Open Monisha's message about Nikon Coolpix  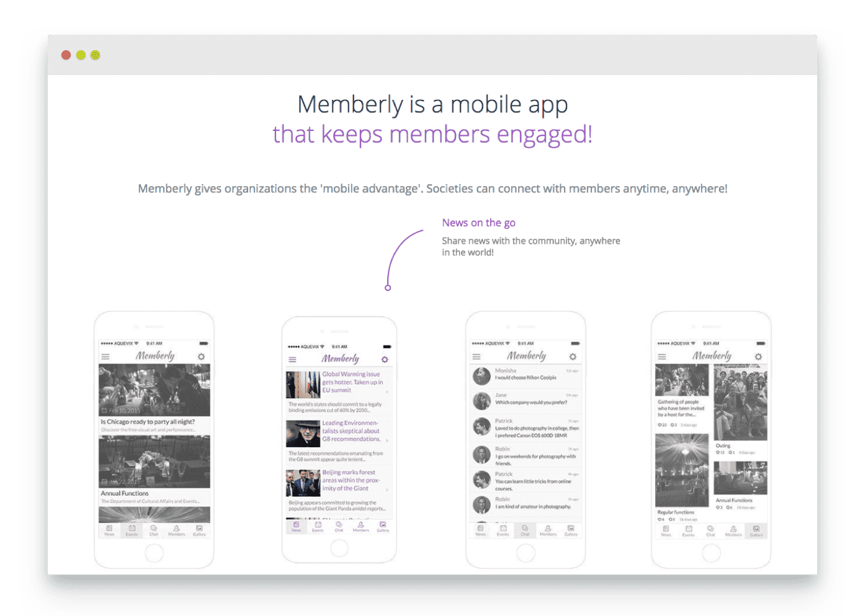click(x=526, y=378)
